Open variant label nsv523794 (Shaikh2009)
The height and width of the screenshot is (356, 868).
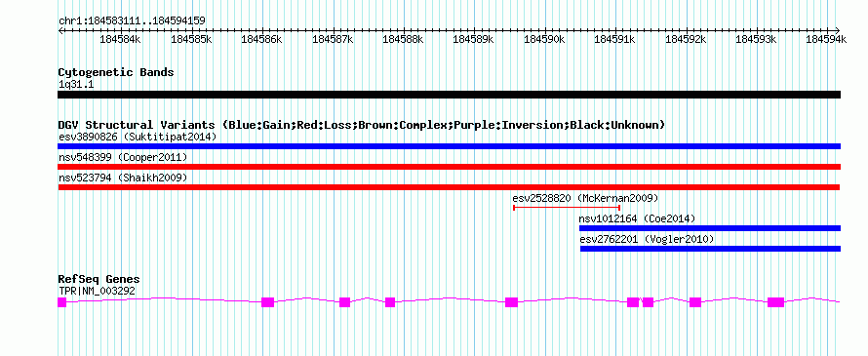[x=123, y=178]
